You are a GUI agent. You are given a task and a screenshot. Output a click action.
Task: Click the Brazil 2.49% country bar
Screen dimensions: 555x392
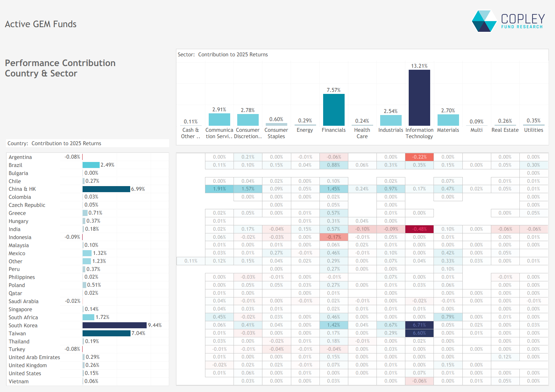click(x=91, y=165)
